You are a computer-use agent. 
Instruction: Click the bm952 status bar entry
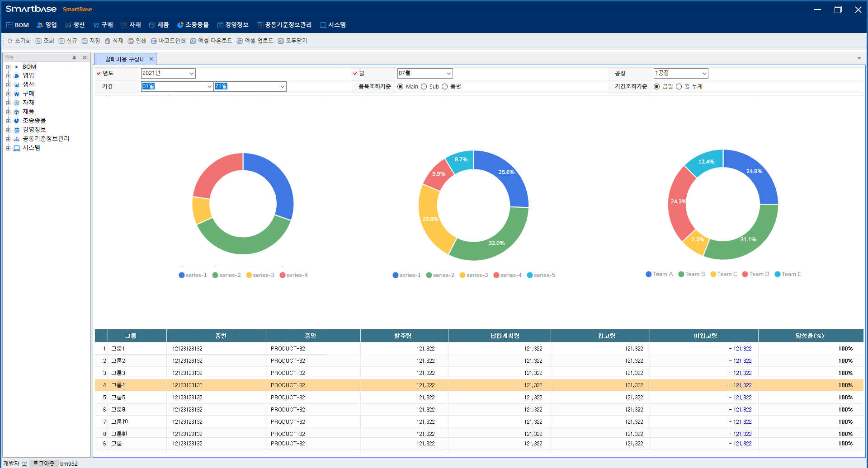(69, 463)
